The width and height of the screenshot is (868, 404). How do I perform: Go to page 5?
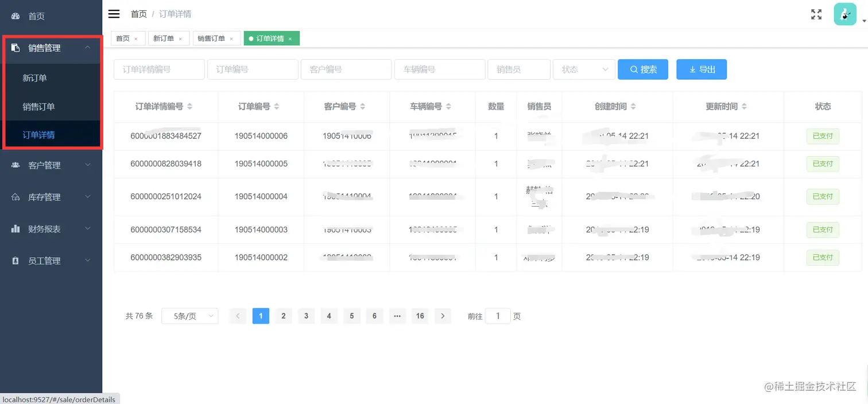[x=352, y=316]
